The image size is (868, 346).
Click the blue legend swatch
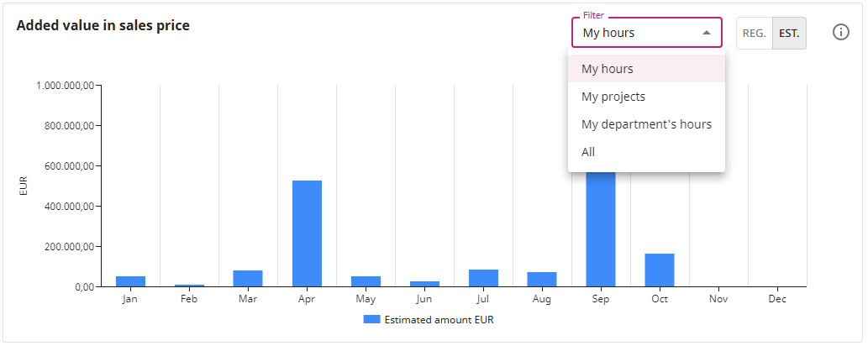pyautogui.click(x=371, y=319)
